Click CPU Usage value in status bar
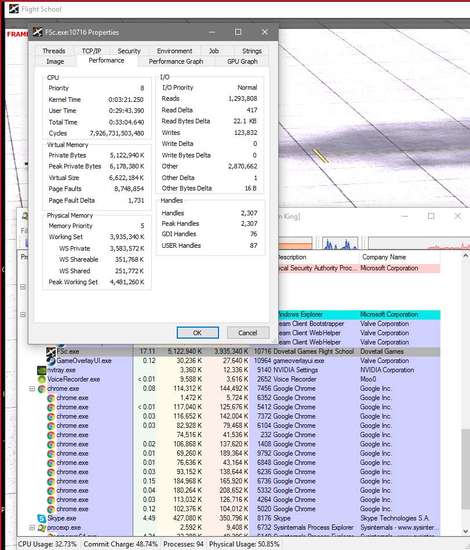 tap(47, 544)
